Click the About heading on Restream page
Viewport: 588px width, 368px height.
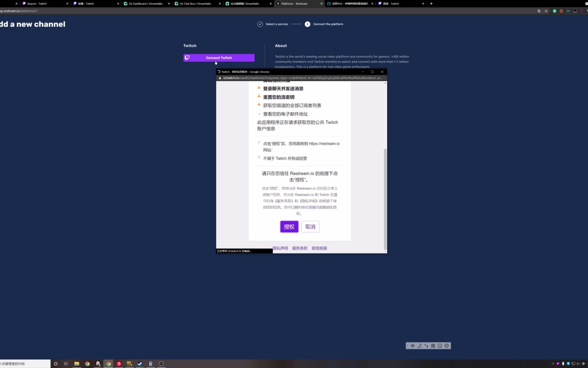coord(281,46)
